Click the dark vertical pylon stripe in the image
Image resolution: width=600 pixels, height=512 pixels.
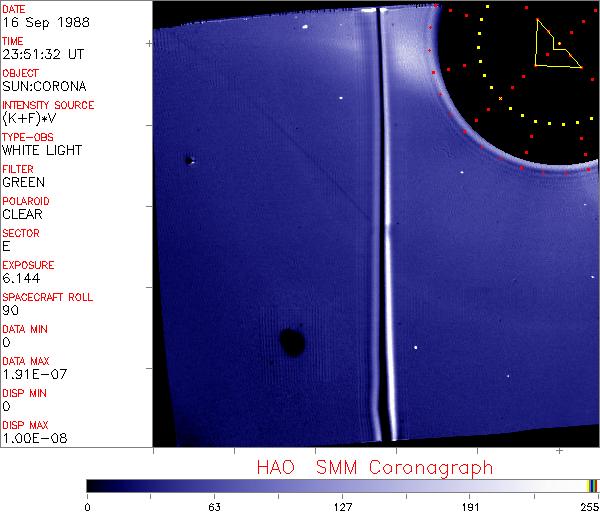click(x=381, y=226)
